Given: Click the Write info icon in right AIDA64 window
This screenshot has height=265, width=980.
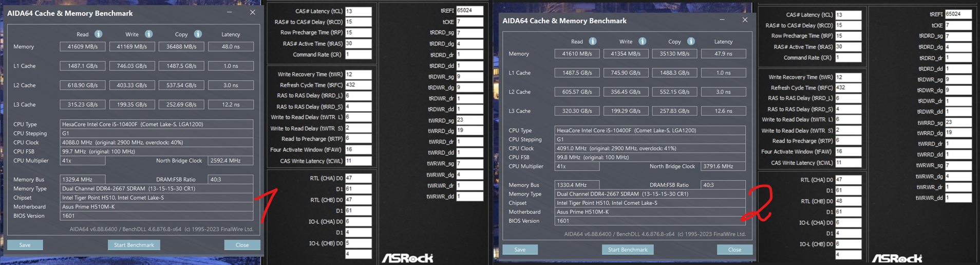Looking at the screenshot, I should pyautogui.click(x=642, y=41).
